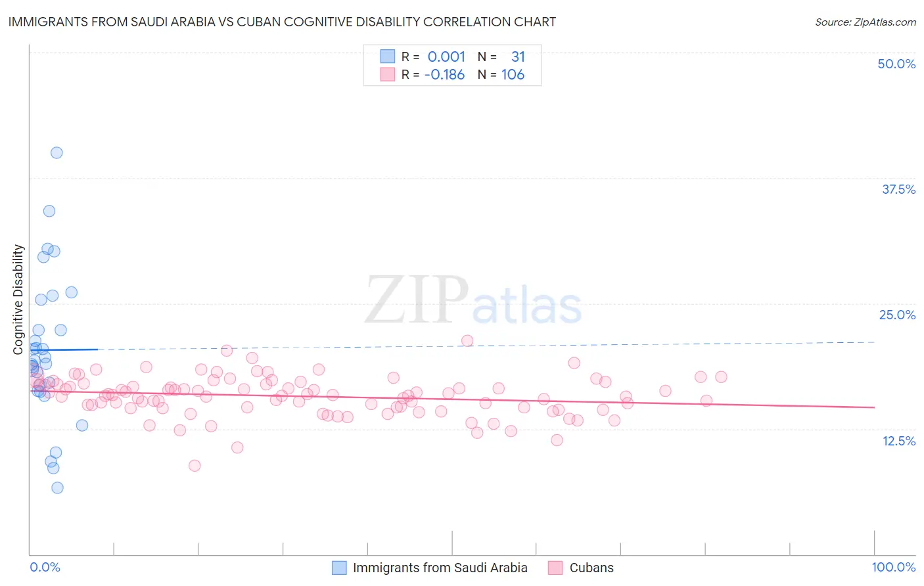
Task: Click the N = 106 value in legend
Action: (501, 74)
